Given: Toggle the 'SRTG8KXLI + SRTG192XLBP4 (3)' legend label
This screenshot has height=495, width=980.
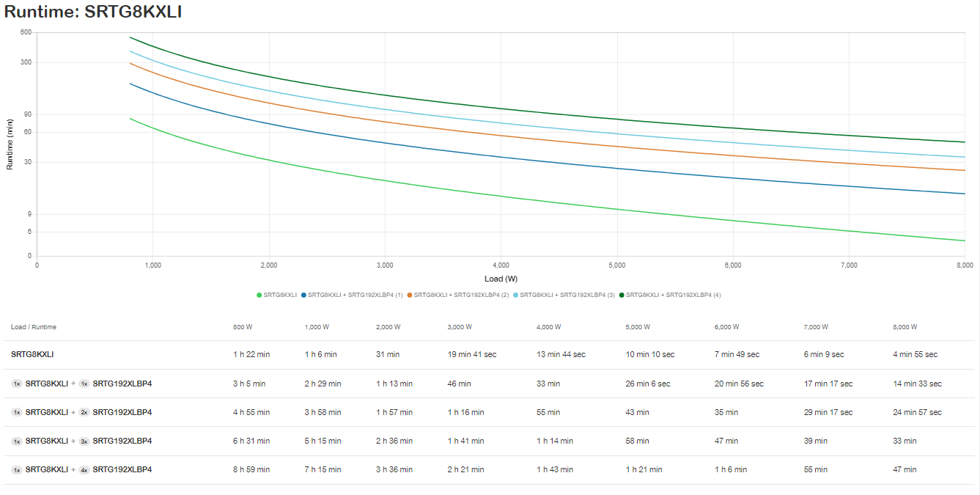Looking at the screenshot, I should (567, 295).
